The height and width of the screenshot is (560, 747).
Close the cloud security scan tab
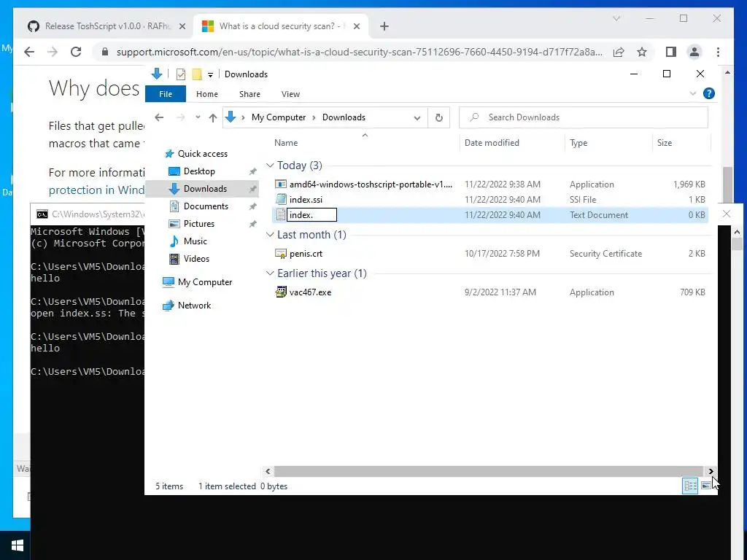point(356,27)
